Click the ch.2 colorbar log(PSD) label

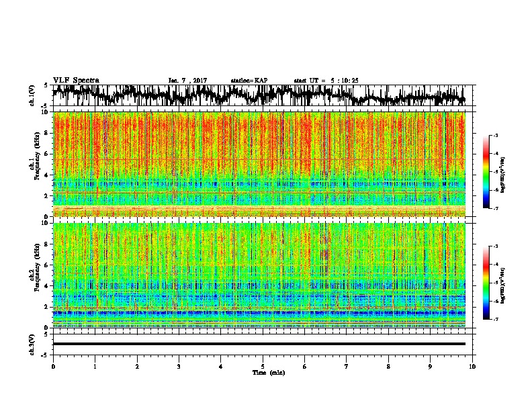(x=503, y=285)
